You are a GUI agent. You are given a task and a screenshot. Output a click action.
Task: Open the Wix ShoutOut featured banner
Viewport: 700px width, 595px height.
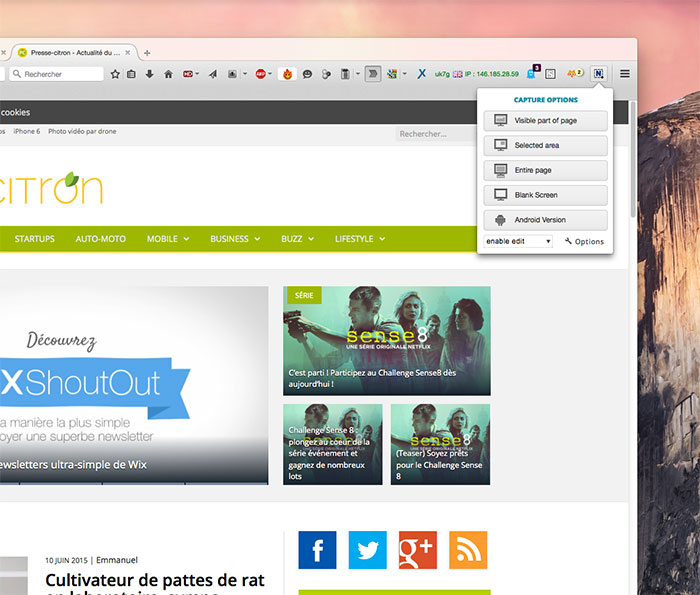click(134, 385)
